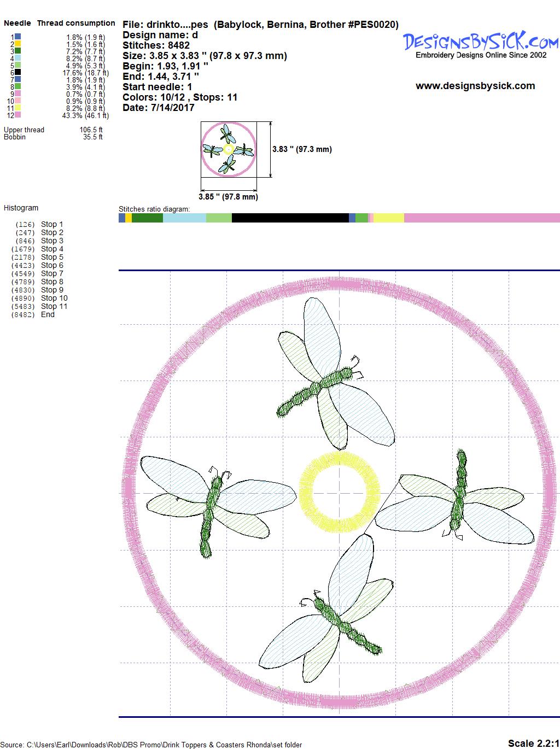560x749 pixels.
Task: Open the www.designsbysick.com link
Action: point(475,86)
